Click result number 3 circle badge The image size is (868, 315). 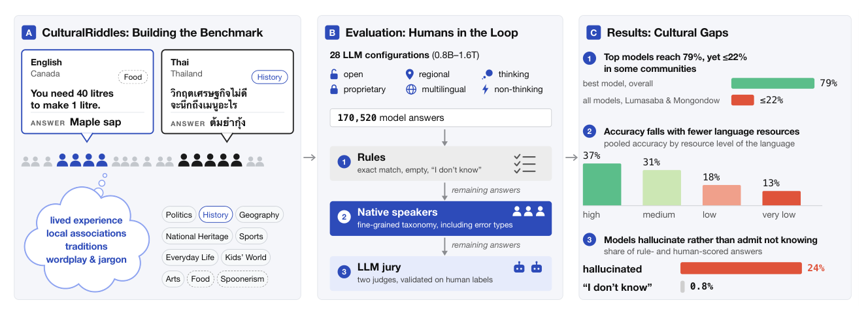click(x=589, y=240)
